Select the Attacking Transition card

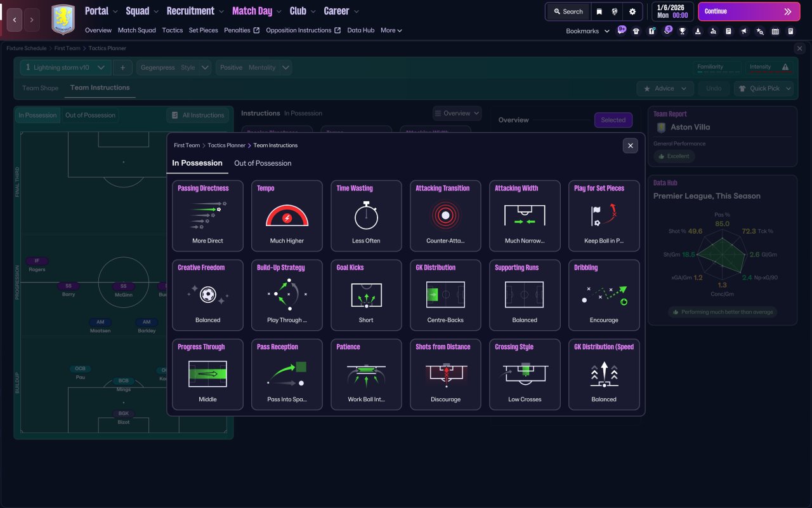click(x=445, y=216)
